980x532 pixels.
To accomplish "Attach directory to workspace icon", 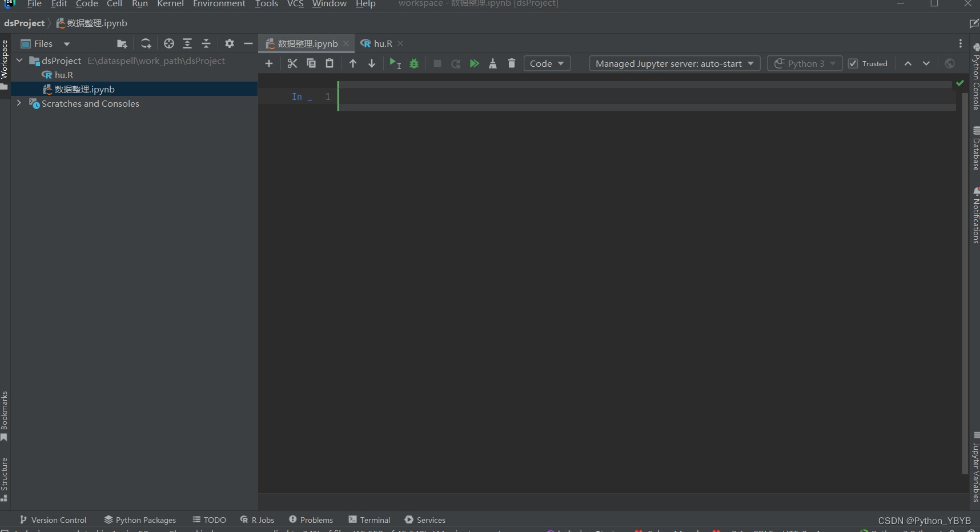I will coord(146,43).
